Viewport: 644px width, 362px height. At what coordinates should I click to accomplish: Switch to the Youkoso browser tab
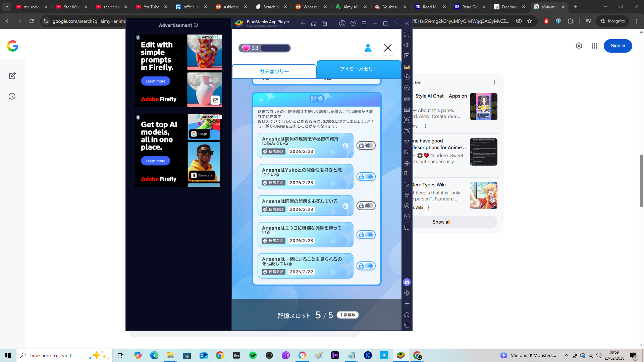[391, 7]
